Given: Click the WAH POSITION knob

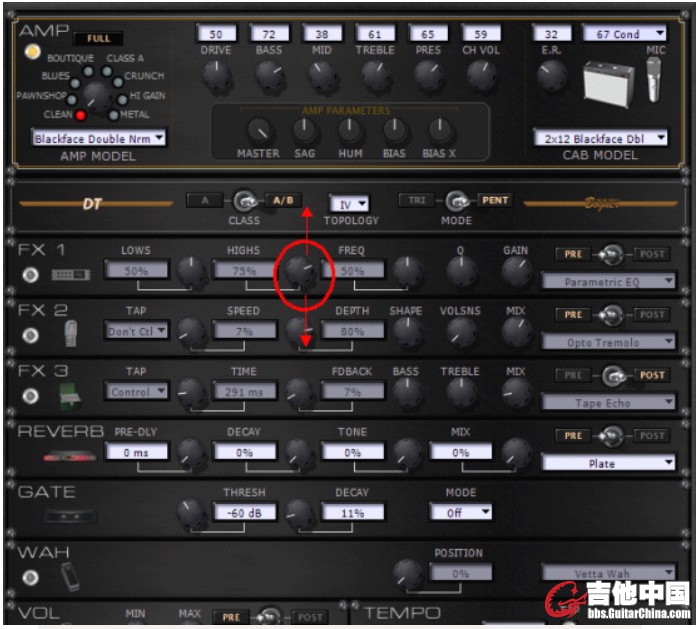Looking at the screenshot, I should click(x=407, y=574).
